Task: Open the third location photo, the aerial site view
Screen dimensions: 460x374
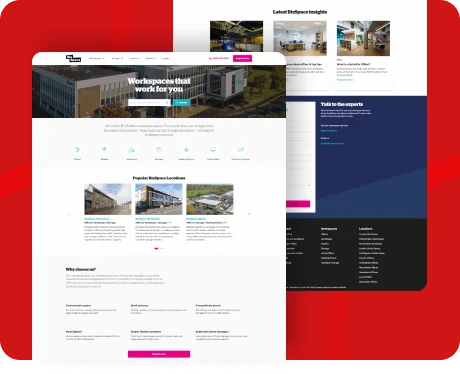Action: point(210,199)
